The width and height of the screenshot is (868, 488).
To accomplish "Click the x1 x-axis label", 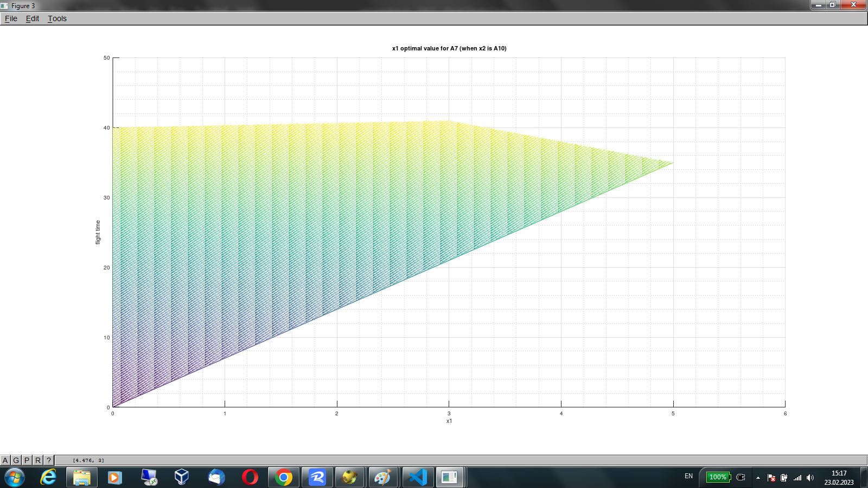I will pos(449,421).
